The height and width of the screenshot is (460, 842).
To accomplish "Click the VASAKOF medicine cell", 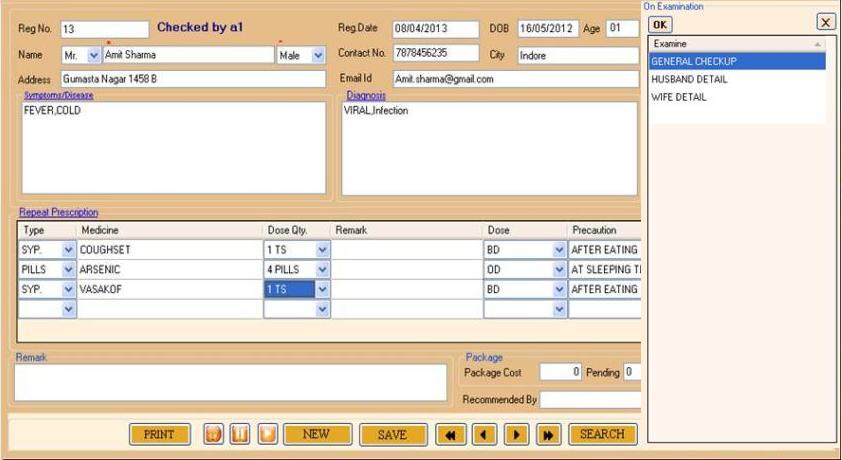I will [170, 289].
